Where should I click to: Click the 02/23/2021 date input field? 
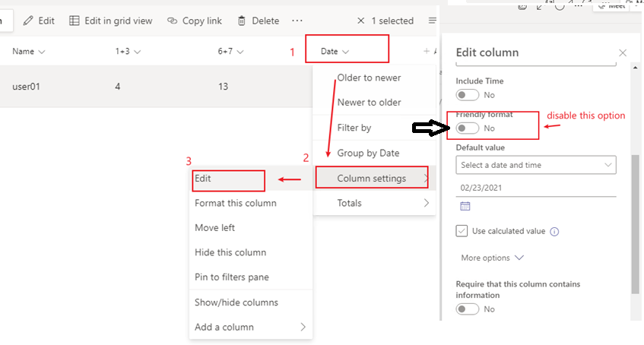[x=536, y=188]
